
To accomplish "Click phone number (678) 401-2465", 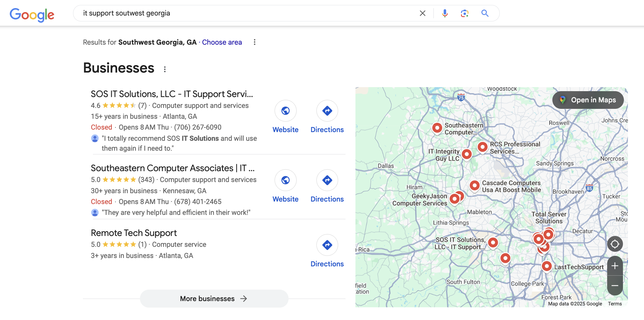I will point(198,202).
